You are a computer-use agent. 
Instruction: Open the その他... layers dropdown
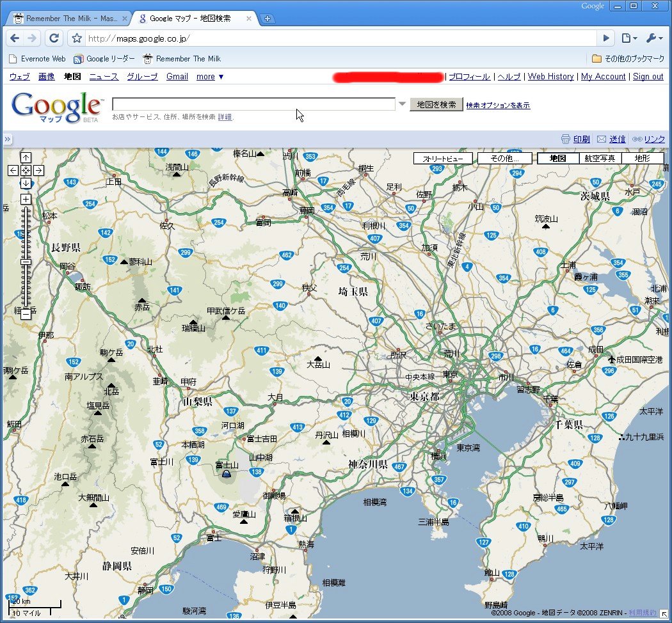(505, 159)
